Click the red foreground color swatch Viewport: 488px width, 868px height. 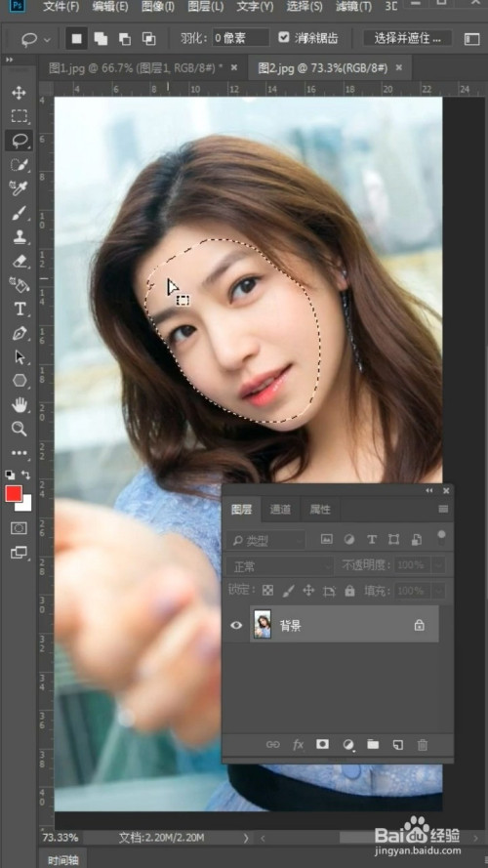point(14,494)
